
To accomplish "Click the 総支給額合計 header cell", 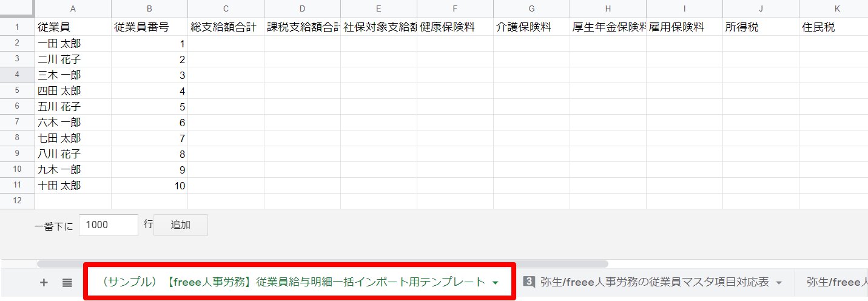I will (x=226, y=27).
